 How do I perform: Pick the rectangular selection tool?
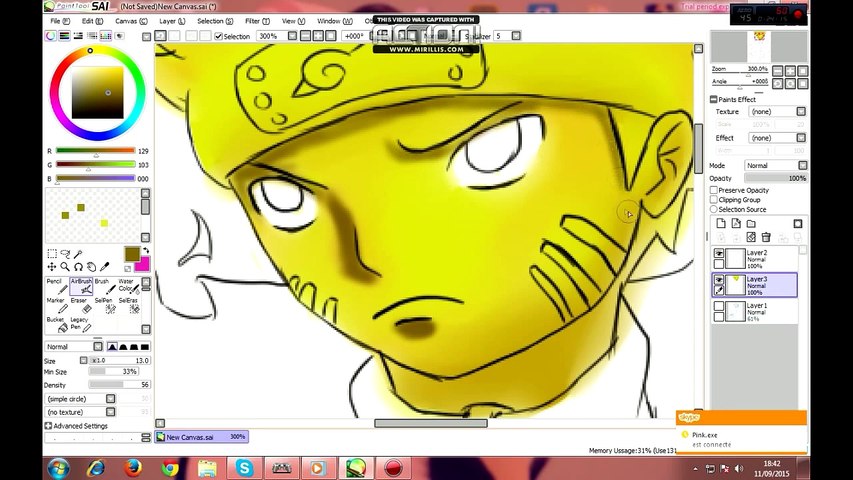[x=52, y=254]
